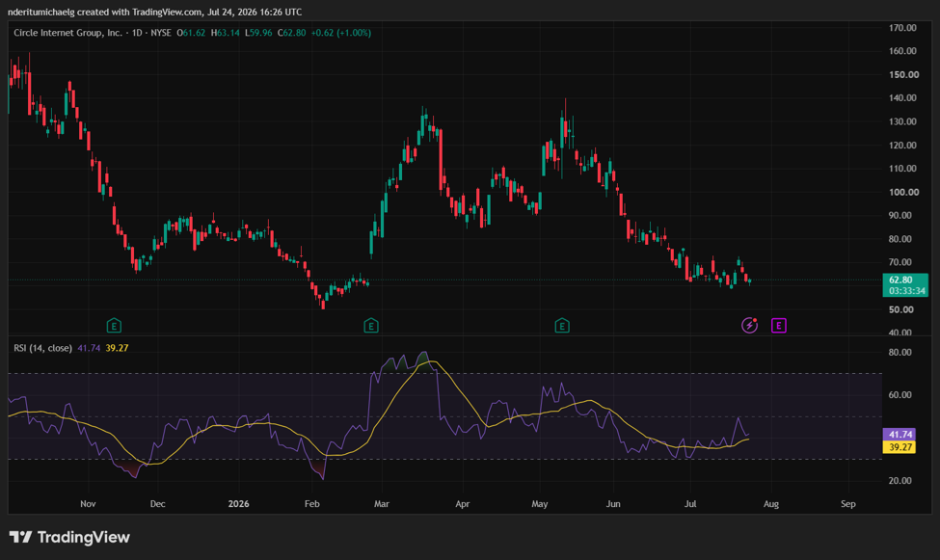Click the purple upcoming earnings E icon
The image size is (940, 560).
point(778,326)
